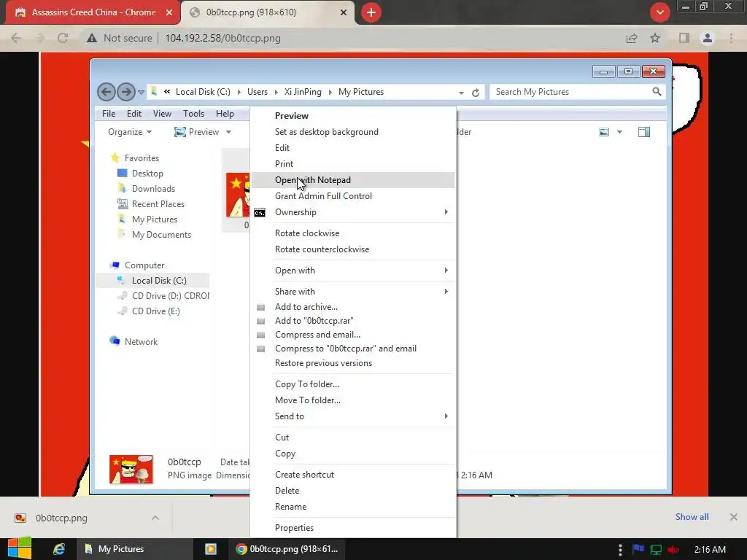The height and width of the screenshot is (560, 747).
Task: Click Show all downloads link
Action: [x=692, y=517]
